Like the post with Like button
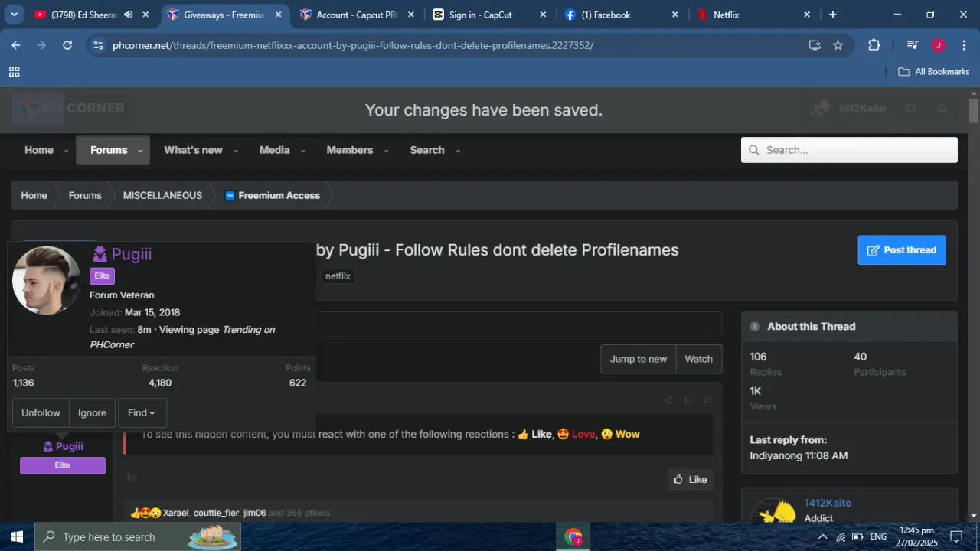 pos(690,479)
